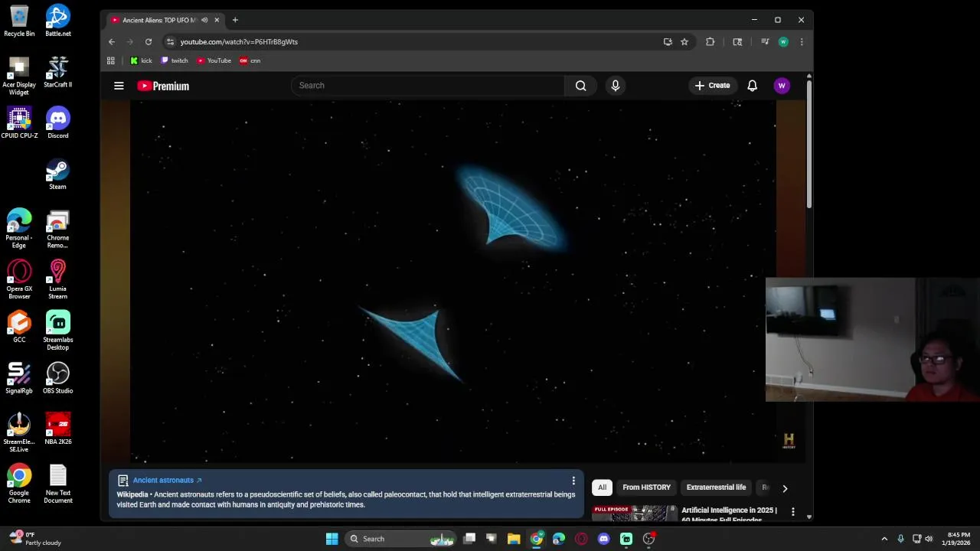Viewport: 980px width, 551px height.
Task: Open options for Artificial Intelligence in 2025 video
Action: pyautogui.click(x=792, y=511)
